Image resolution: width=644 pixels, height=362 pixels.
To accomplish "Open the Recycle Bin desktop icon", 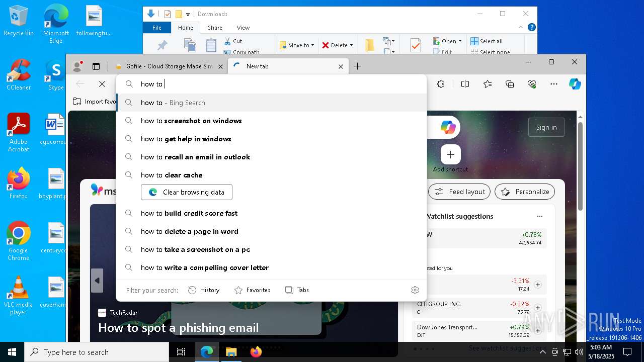I will click(x=19, y=21).
